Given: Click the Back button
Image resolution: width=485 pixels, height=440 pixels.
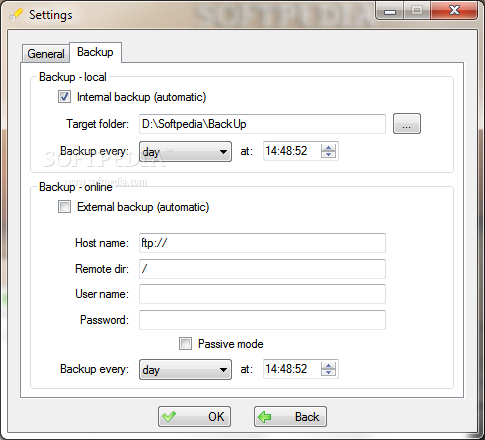Looking at the screenshot, I should click(x=290, y=417).
